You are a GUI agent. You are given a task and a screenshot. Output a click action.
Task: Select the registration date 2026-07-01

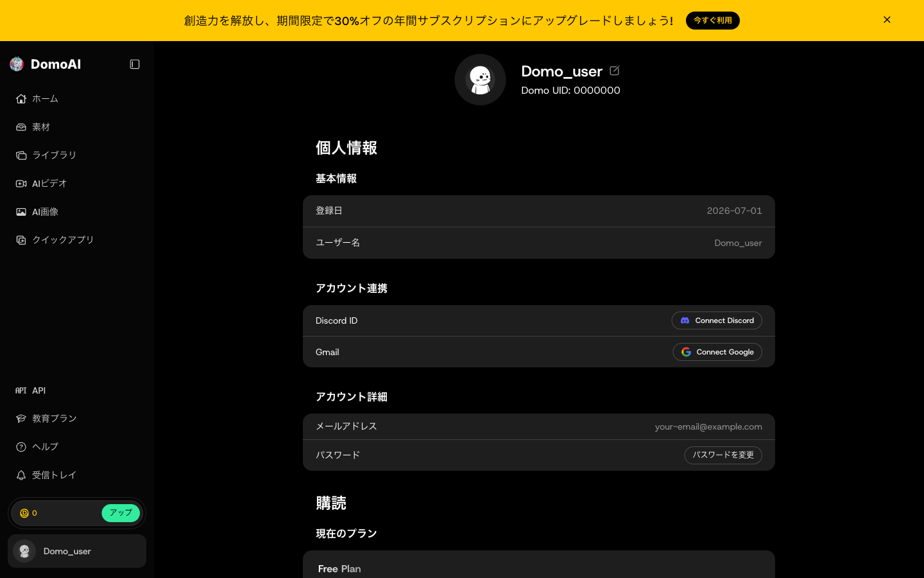point(734,211)
